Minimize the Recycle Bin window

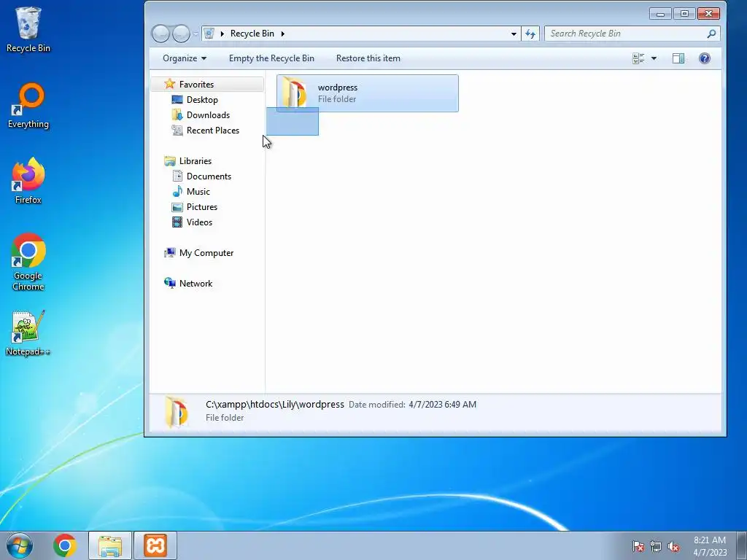pos(660,14)
